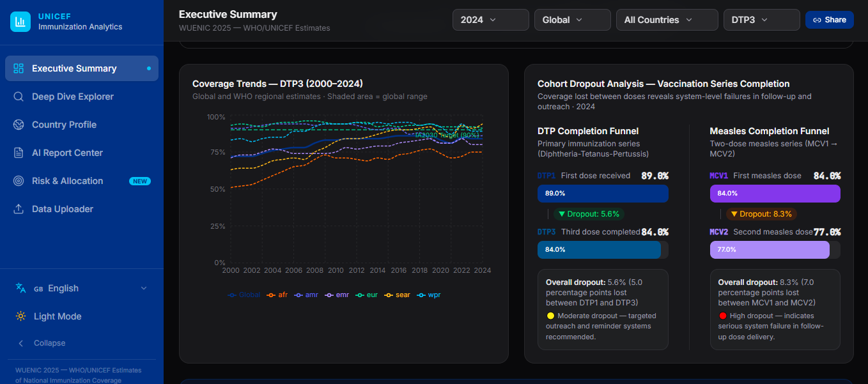868x384 pixels.
Task: Click the 'WUENIC 2025 — WHO/UNICEF Estimates' header subtitle
Action: [254, 28]
